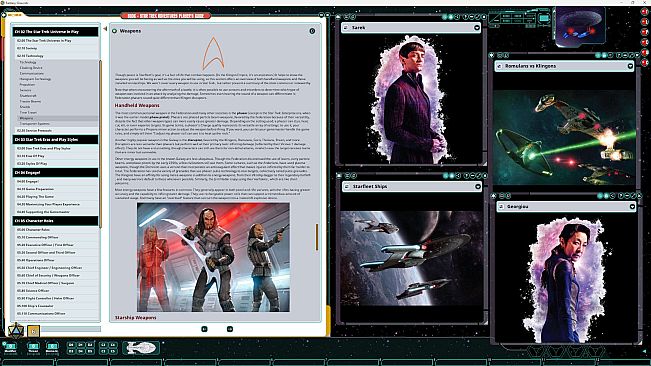Click the Sarek portrait image
Screen dimensions: 651x366
click(411, 100)
